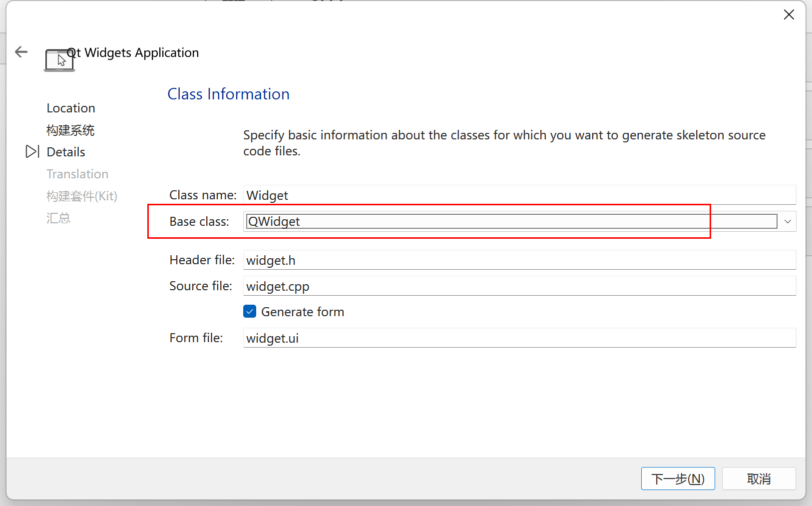Viewport: 812px width, 506px height.
Task: Expand the Base class dropdown arrow
Action: pos(788,221)
